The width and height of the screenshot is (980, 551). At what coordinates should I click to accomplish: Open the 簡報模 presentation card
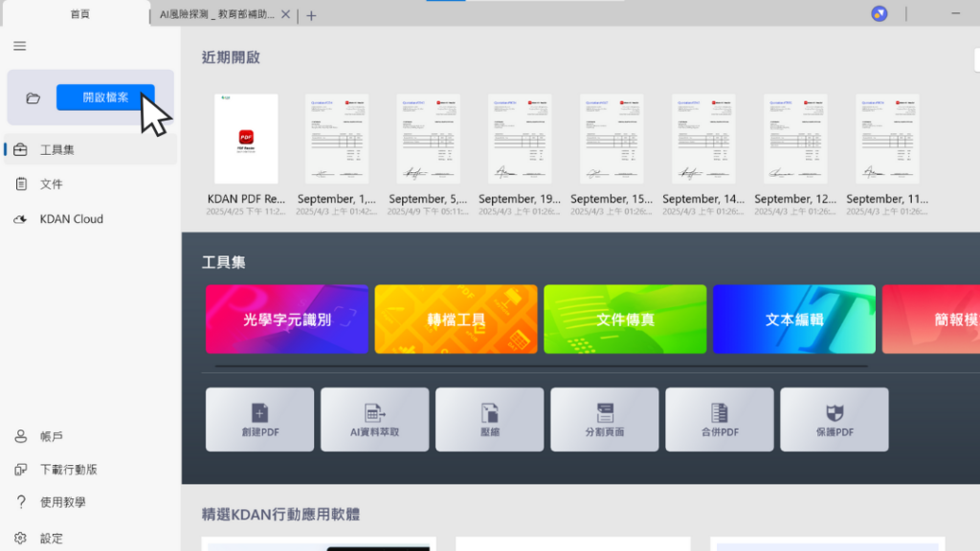coord(931,320)
